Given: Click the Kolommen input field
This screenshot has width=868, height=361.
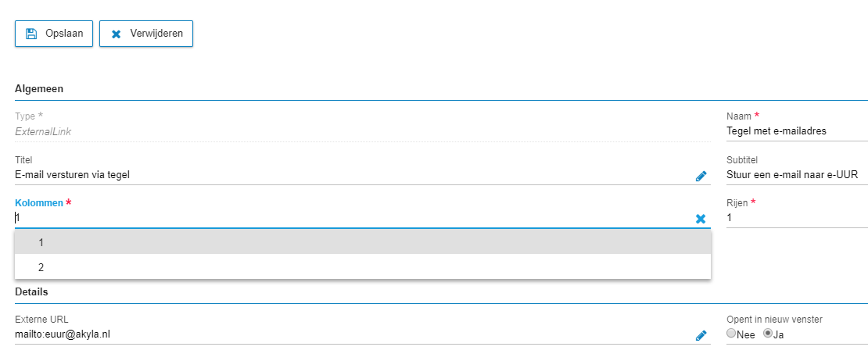Looking at the screenshot, I should tap(353, 218).
